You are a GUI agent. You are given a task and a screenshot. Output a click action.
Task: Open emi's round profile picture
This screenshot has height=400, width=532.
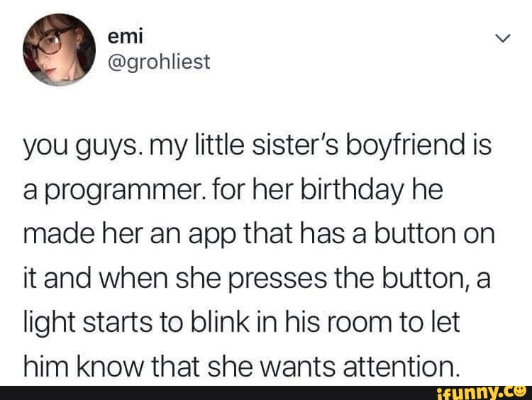59,50
